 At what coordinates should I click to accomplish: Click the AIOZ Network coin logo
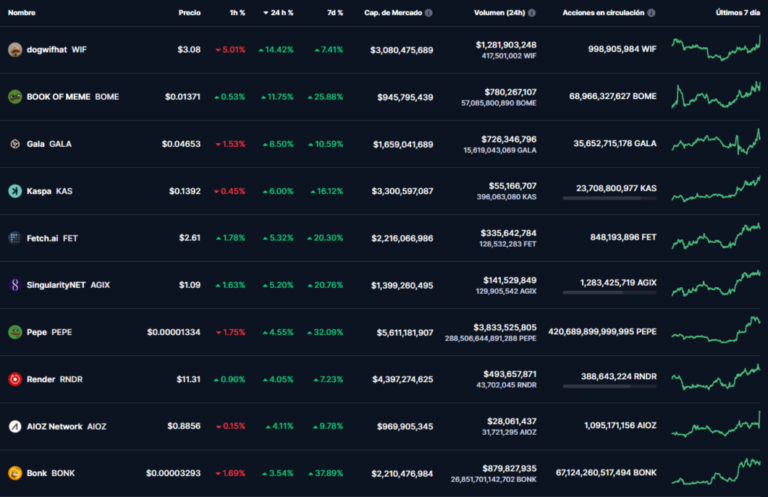point(15,426)
